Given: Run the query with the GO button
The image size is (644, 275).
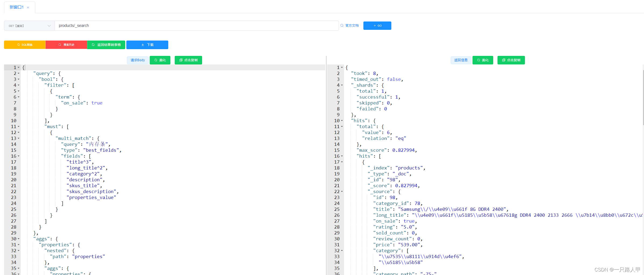Looking at the screenshot, I should (377, 26).
